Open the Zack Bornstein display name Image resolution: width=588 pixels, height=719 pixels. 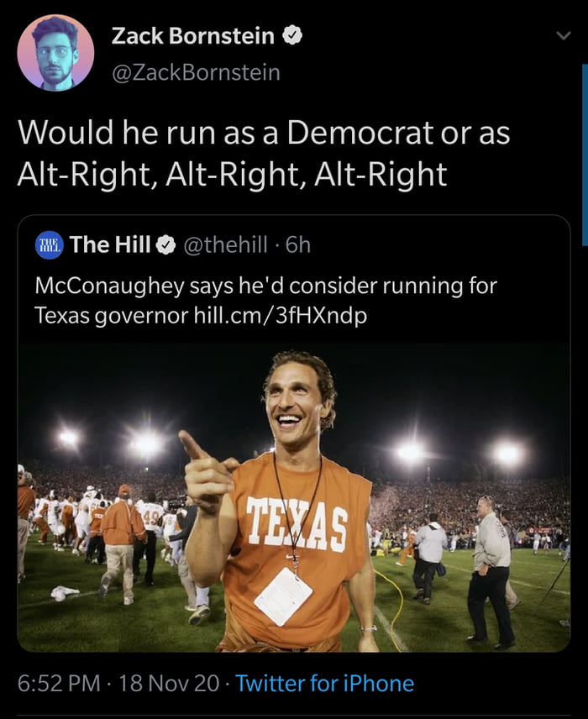tap(193, 36)
